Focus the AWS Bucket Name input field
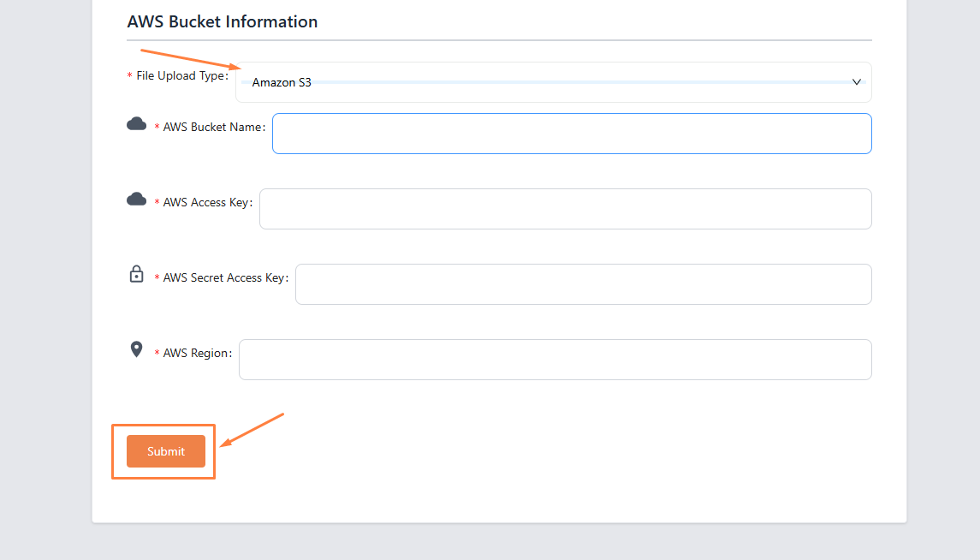The width and height of the screenshot is (980, 560). (572, 133)
